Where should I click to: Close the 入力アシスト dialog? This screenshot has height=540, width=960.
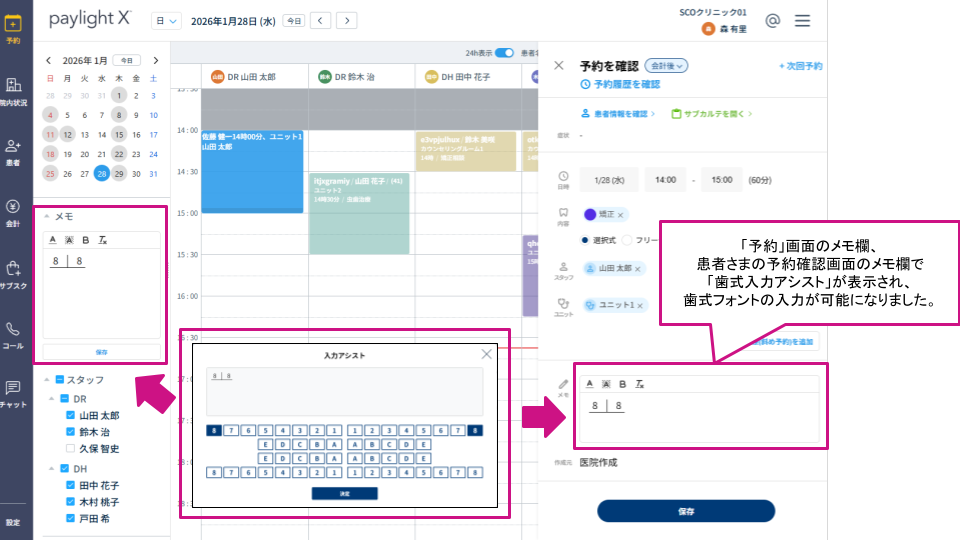tap(486, 354)
